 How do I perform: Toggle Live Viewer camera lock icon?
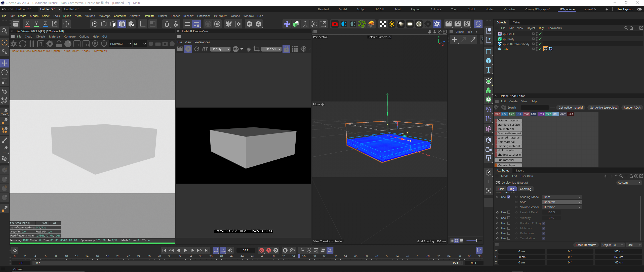(x=59, y=44)
